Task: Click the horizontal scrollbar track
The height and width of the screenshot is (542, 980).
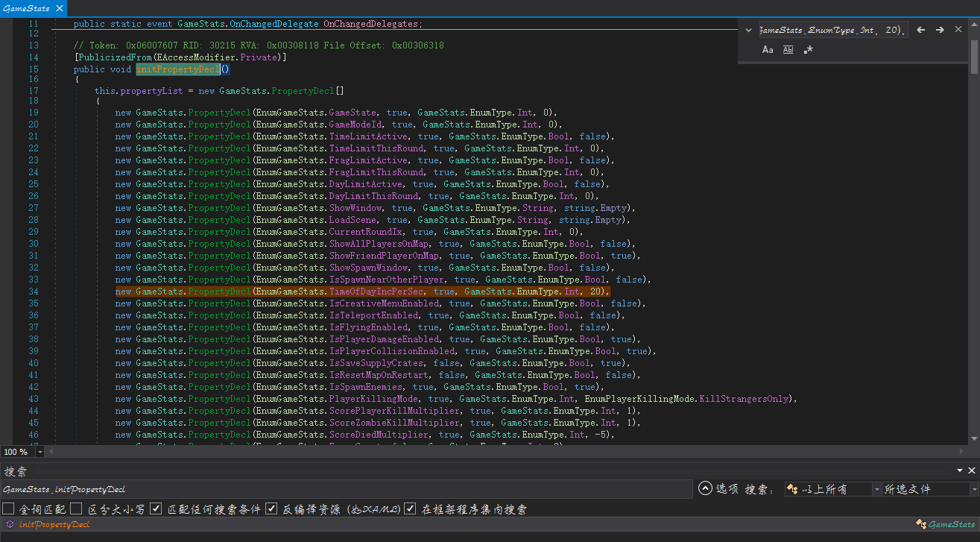Action: click(507, 452)
